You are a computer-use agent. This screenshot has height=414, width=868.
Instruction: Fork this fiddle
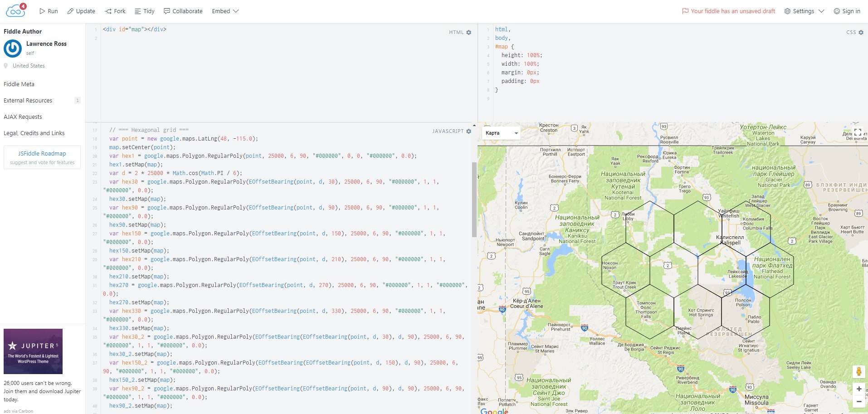[x=115, y=11]
